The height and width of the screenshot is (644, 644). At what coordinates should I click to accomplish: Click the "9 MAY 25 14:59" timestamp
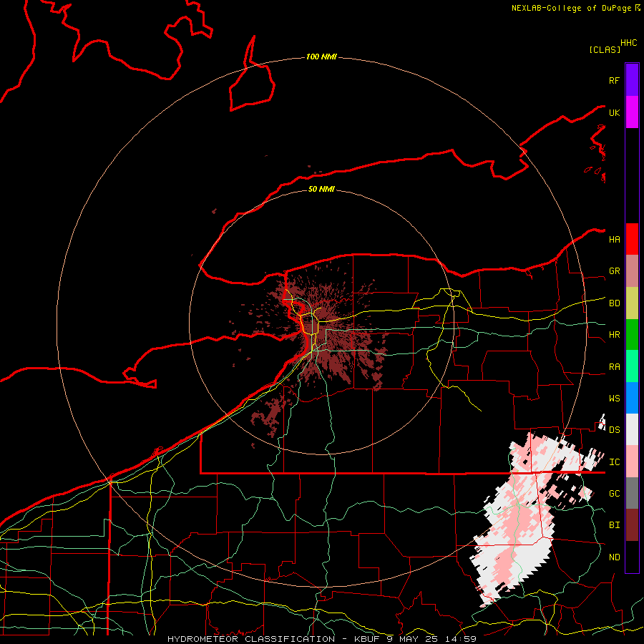[x=431, y=639]
